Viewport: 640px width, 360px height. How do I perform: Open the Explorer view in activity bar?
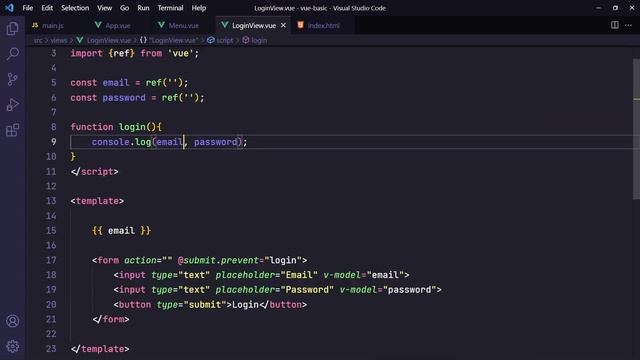tap(13, 29)
